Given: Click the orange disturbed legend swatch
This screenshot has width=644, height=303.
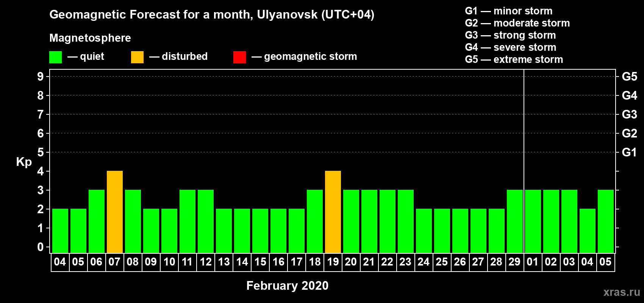Looking at the screenshot, I should [137, 57].
